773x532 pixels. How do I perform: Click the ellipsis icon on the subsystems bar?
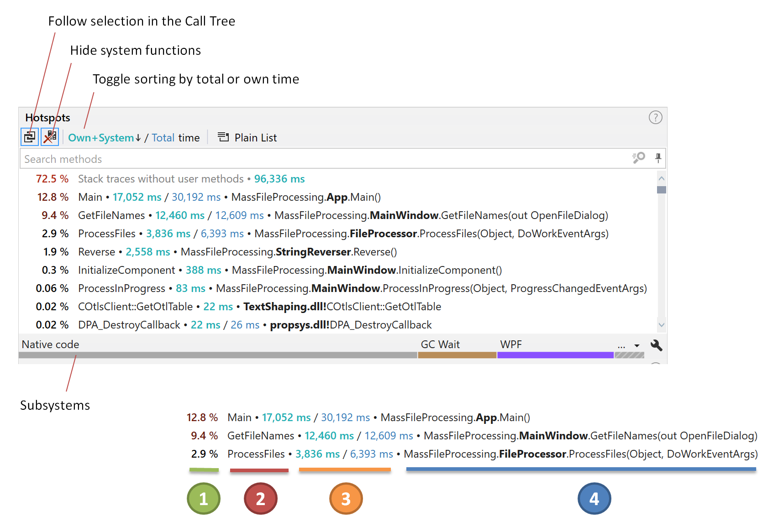tap(621, 345)
